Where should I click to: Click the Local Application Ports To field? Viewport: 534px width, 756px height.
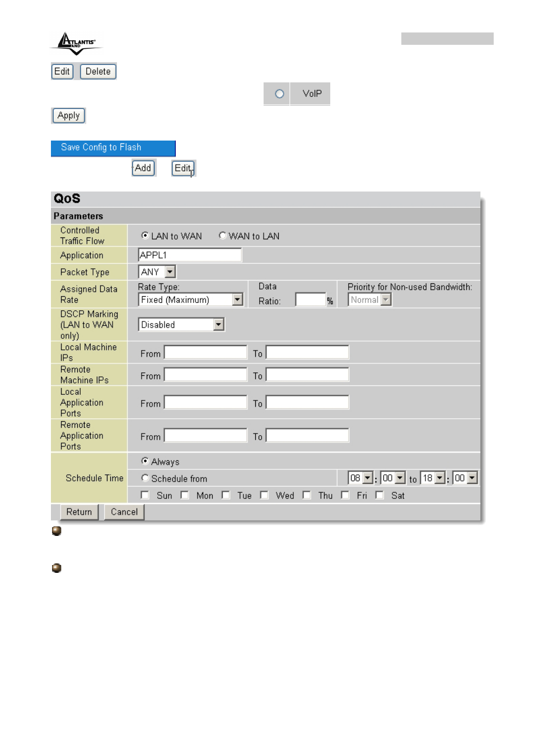pos(307,402)
